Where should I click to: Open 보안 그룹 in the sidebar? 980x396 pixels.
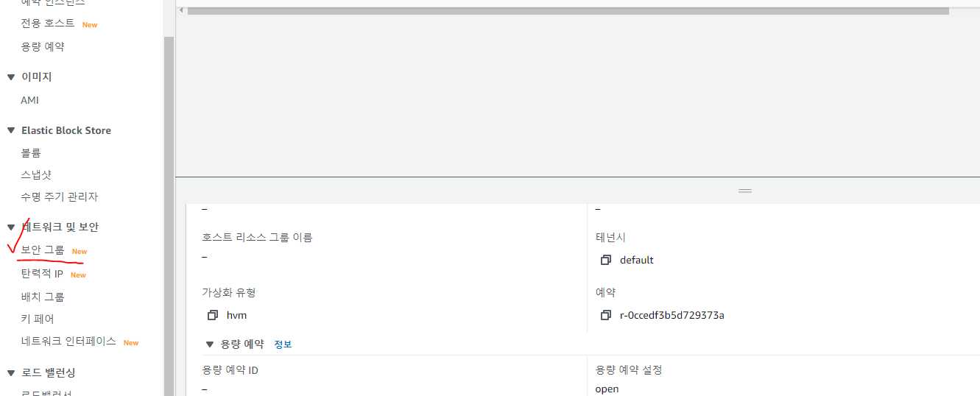(x=43, y=251)
